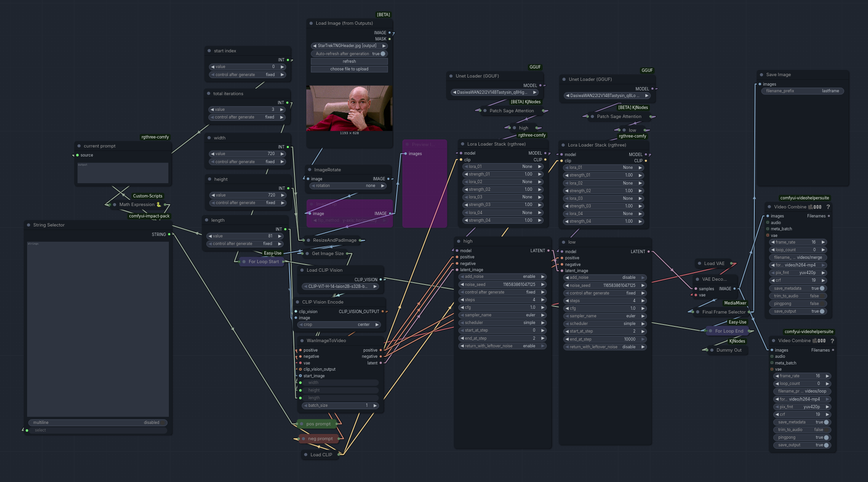
Task: Disable pingpong on the videos/loop Video Combine
Action: 827,437
